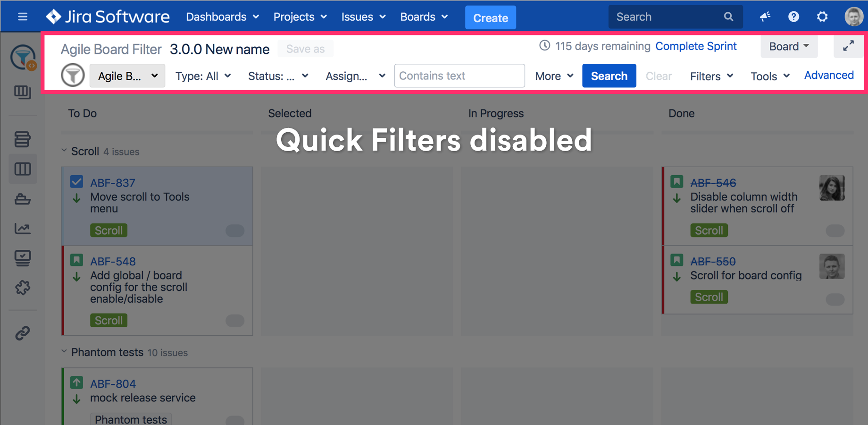Image resolution: width=868 pixels, height=425 pixels.
Task: Toggle the switch on ABF-546 card
Action: point(835,230)
